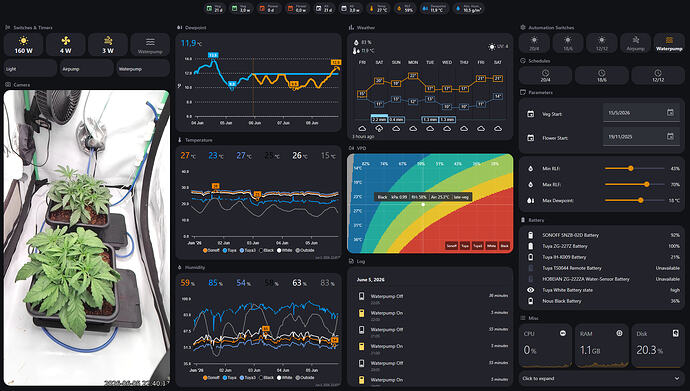
Task: Open the RAM usage card
Action: point(602,346)
